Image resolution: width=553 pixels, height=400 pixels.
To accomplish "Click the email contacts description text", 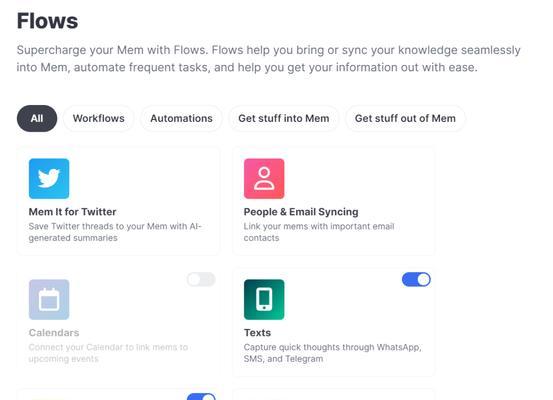I will point(319,232).
